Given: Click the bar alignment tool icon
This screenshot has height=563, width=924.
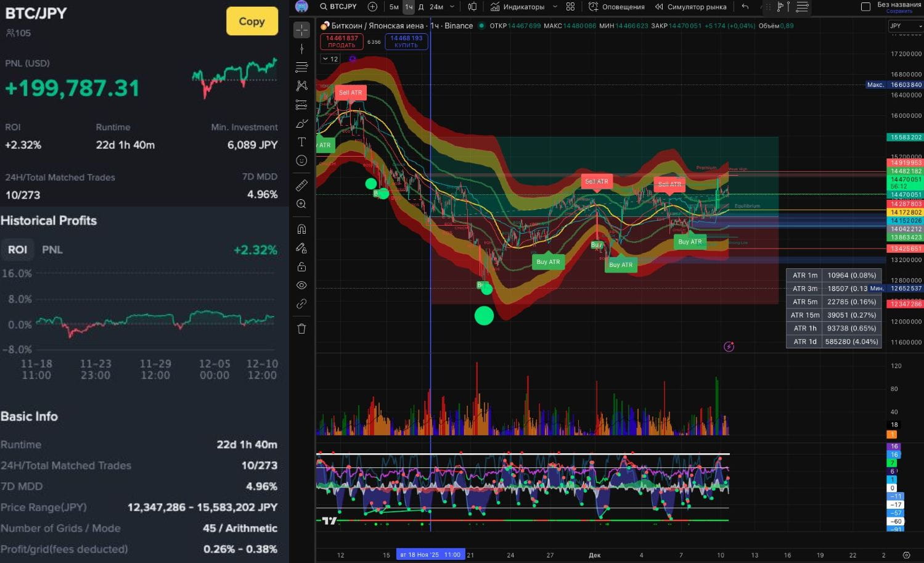Looking at the screenshot, I should [783, 7].
